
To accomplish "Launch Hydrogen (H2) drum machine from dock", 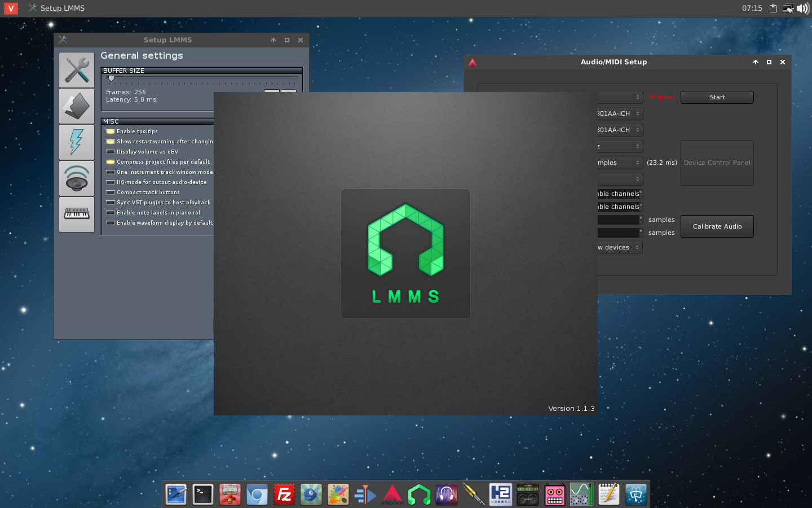I will coord(501,494).
